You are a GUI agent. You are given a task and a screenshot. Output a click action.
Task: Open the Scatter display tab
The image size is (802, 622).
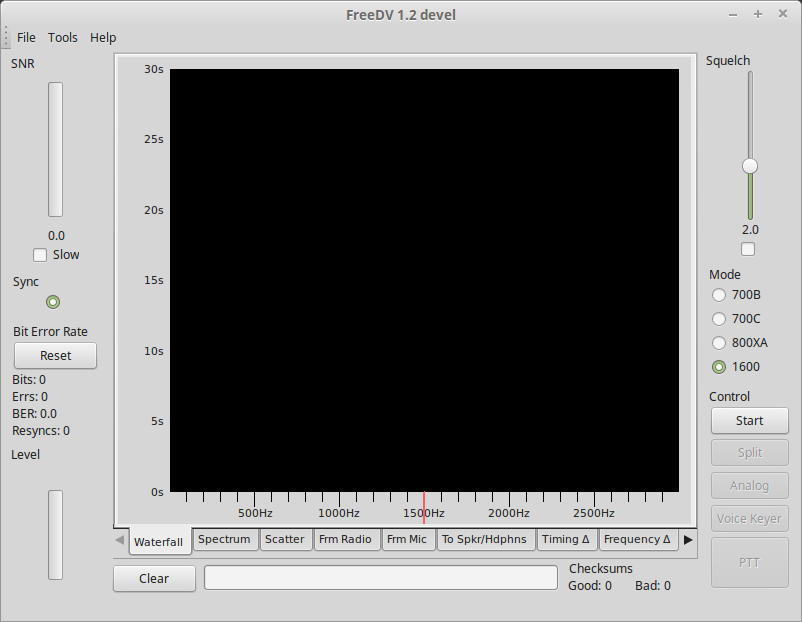click(x=285, y=539)
